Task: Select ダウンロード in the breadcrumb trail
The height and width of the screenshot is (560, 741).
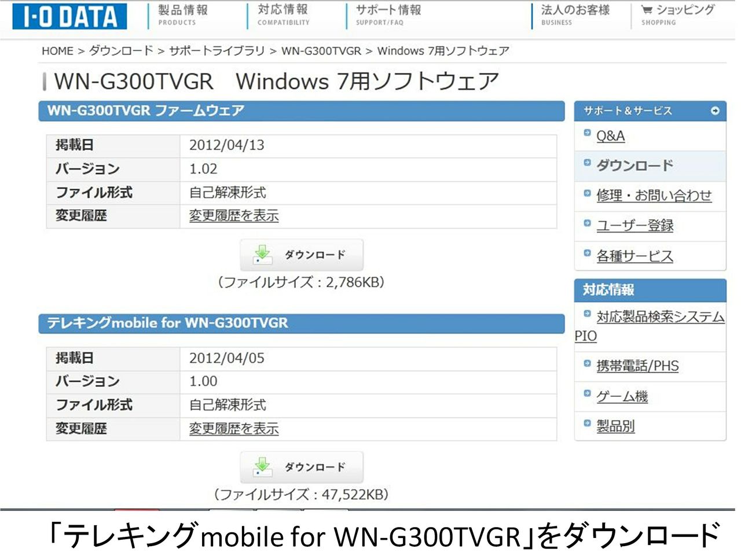Action: point(121,51)
